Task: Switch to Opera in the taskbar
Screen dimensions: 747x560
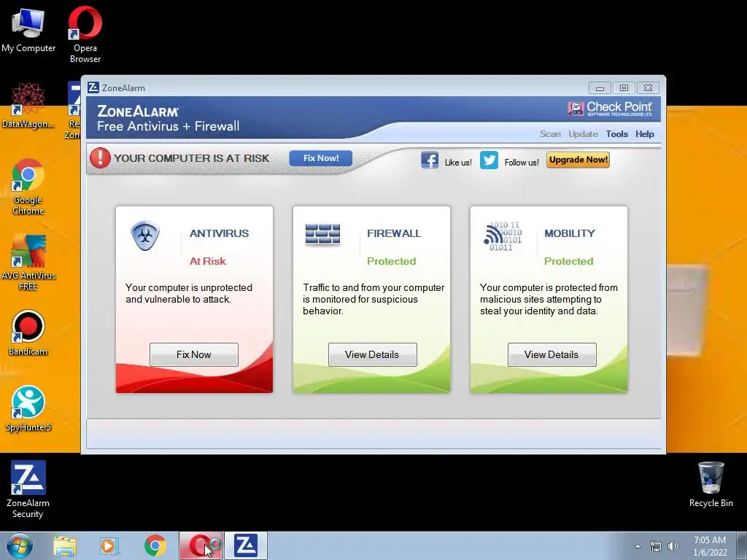Action: (x=201, y=545)
